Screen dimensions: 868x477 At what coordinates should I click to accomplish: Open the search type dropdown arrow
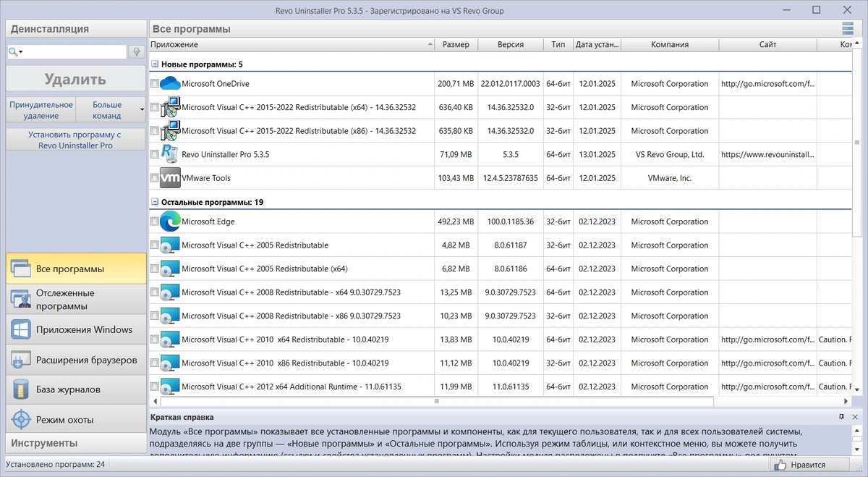tap(21, 52)
